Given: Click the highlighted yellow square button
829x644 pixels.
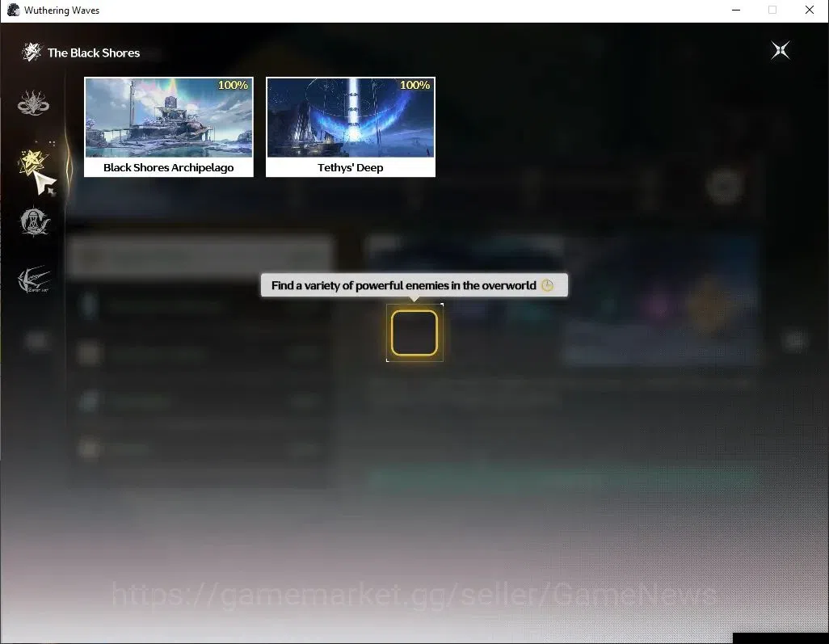Looking at the screenshot, I should click(x=414, y=333).
